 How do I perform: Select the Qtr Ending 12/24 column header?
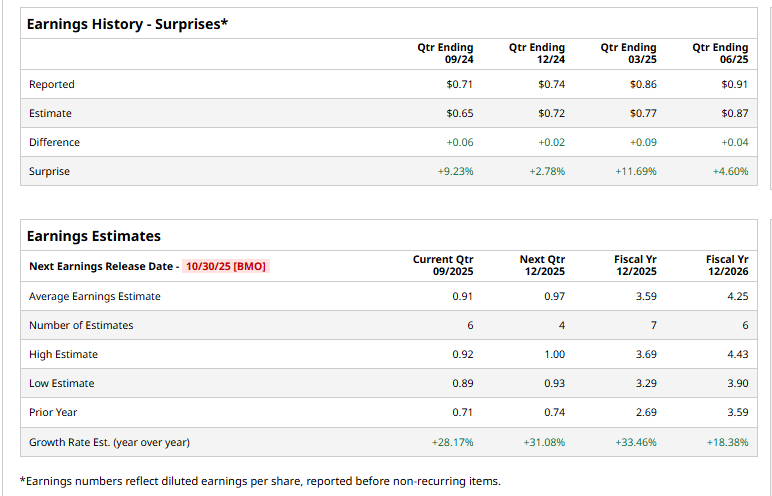pyautogui.click(x=537, y=53)
